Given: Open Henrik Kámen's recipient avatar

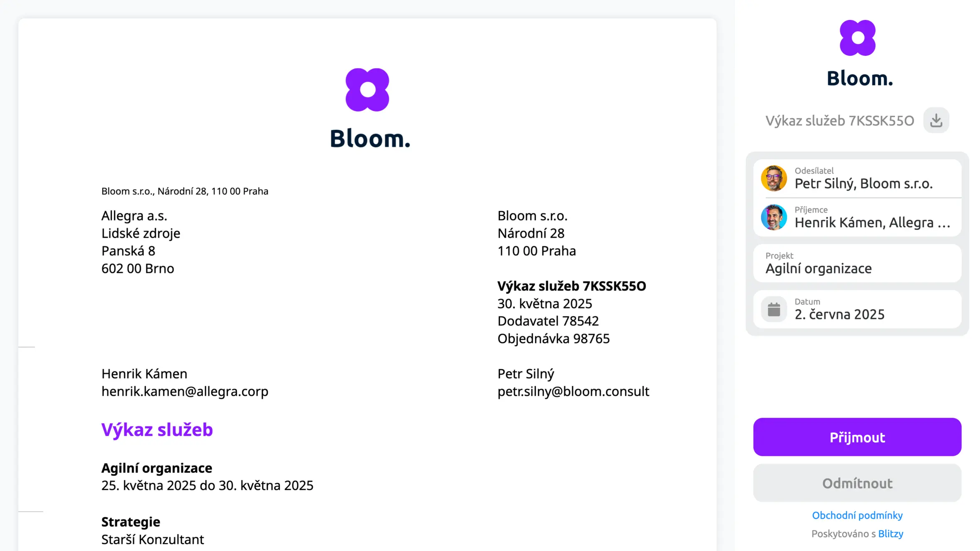Looking at the screenshot, I should point(774,217).
